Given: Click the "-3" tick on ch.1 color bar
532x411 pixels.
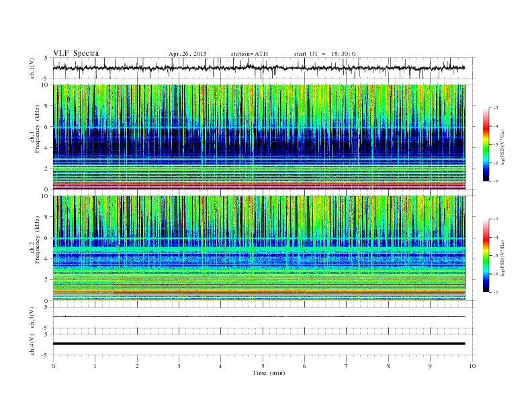Looking at the screenshot, I should [x=496, y=108].
